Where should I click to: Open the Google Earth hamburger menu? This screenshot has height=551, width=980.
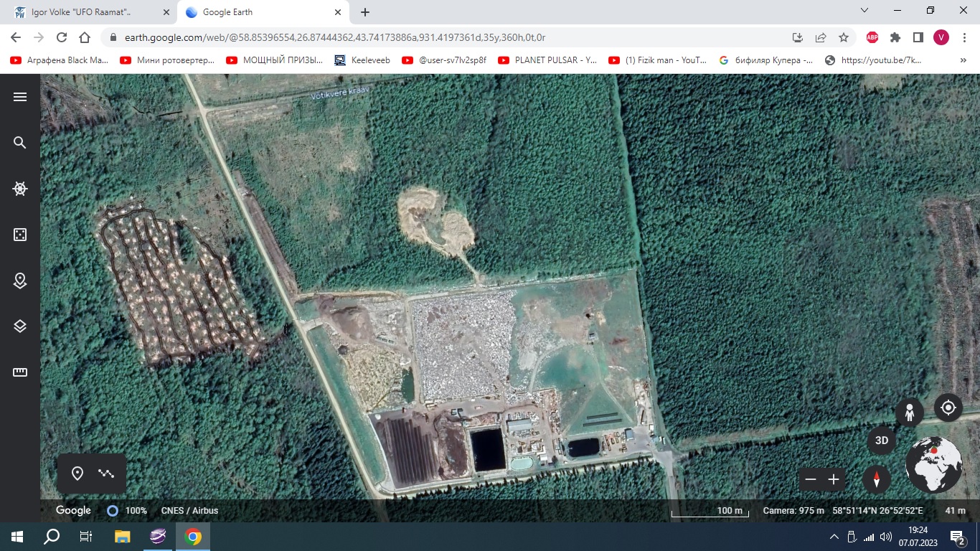[20, 97]
